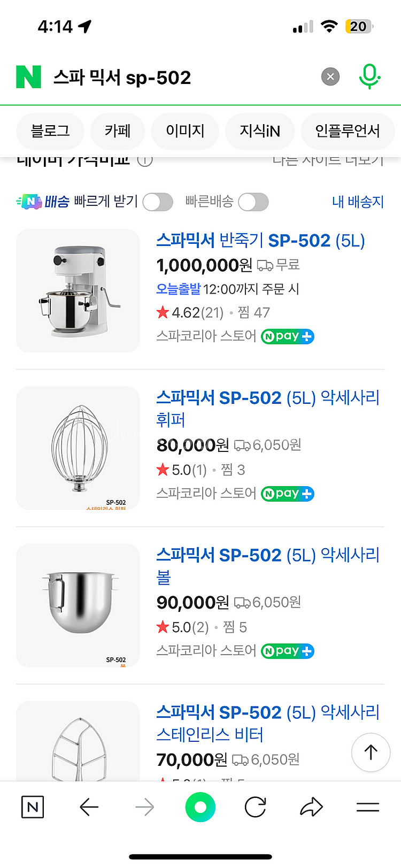
Task: Tap the green microphone voice search icon
Action: tap(369, 76)
